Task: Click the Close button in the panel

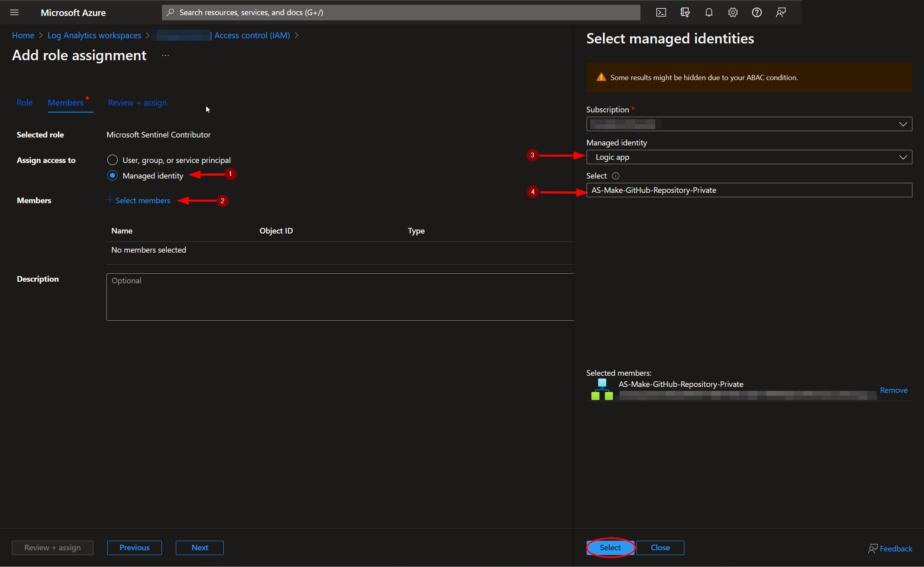Action: (x=660, y=547)
